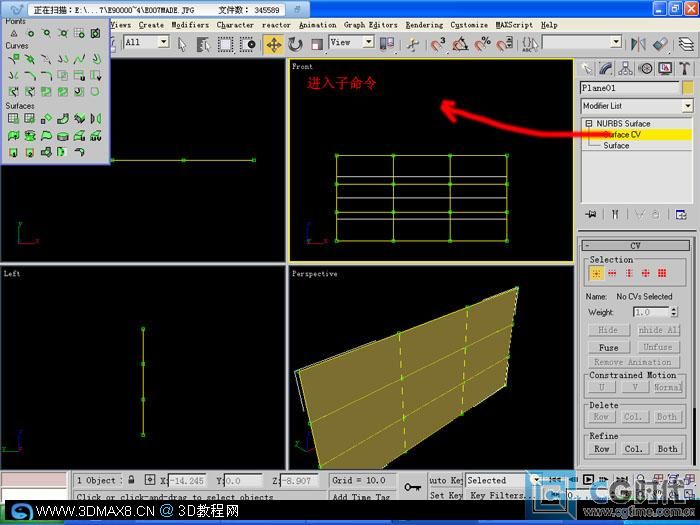Open the Rendering menu
Screen dimensions: 700x525
pyautogui.click(x=424, y=25)
